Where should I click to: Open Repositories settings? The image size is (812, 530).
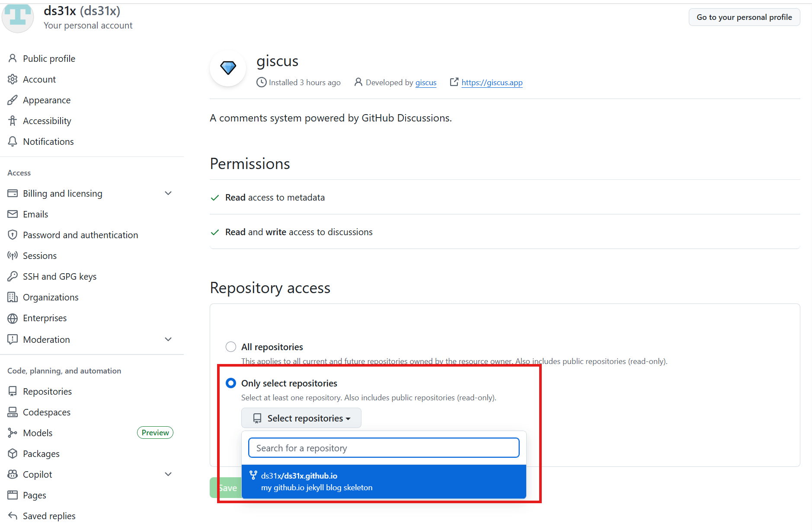pyautogui.click(x=48, y=391)
